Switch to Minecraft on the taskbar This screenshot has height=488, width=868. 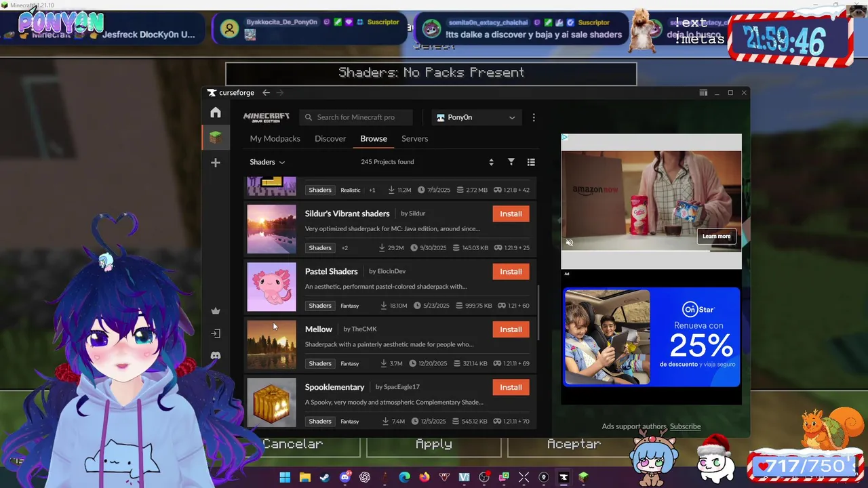coord(583,477)
